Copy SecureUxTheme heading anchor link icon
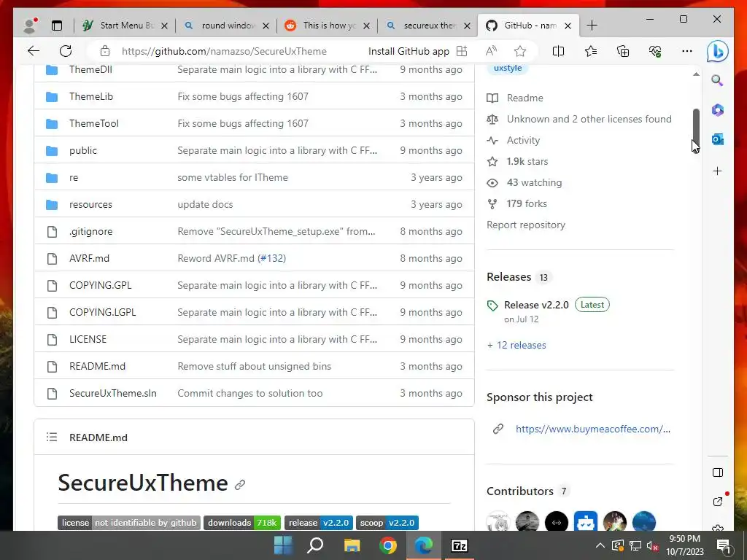 point(240,485)
